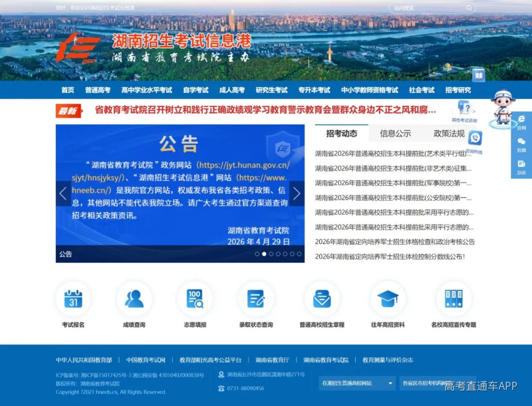Open the 自学考试 menu
The image size is (532, 406).
[196, 90]
